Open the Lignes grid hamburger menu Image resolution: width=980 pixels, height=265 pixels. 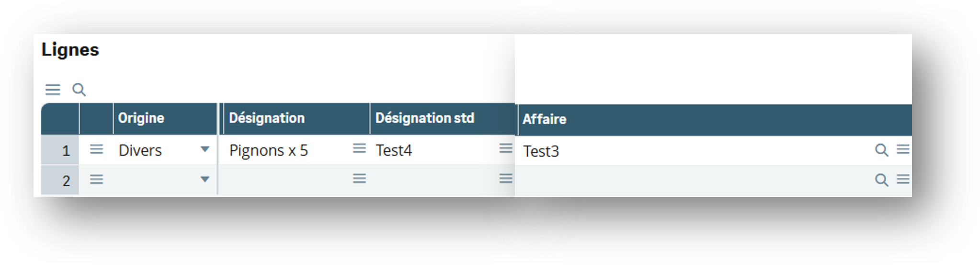click(x=53, y=90)
